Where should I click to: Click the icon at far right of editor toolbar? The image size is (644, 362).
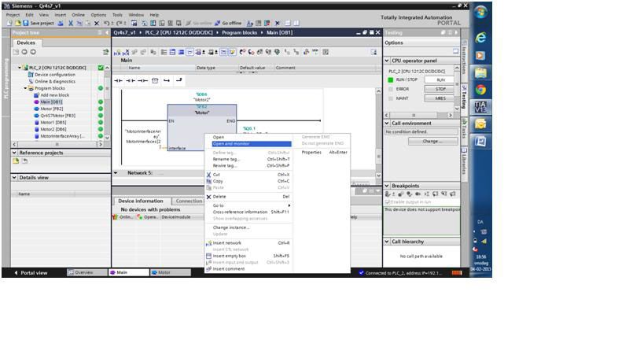point(374,52)
